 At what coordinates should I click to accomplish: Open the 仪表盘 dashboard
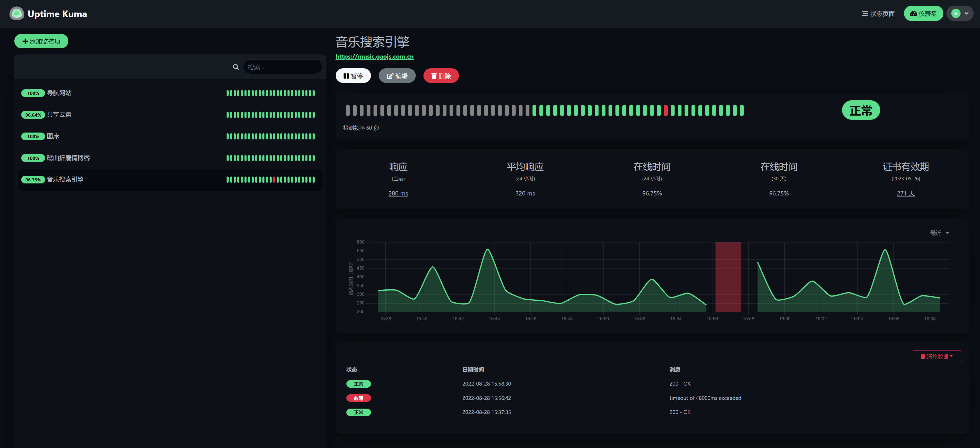point(923,13)
